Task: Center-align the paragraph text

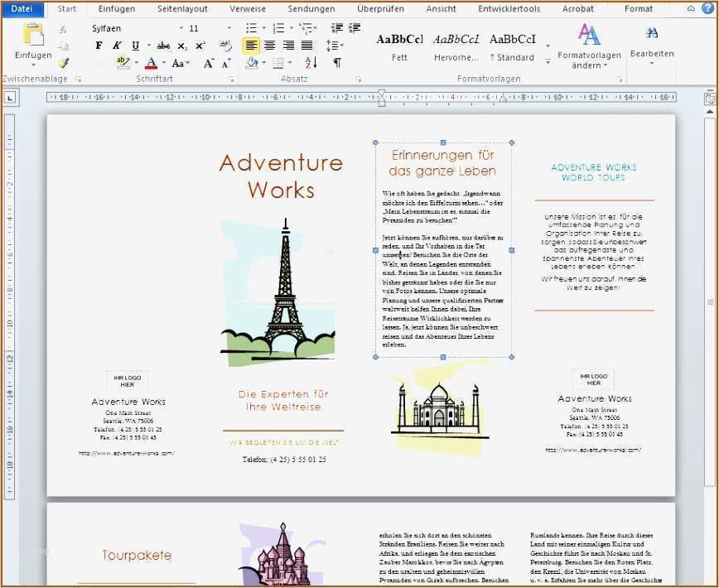Action: click(x=269, y=46)
